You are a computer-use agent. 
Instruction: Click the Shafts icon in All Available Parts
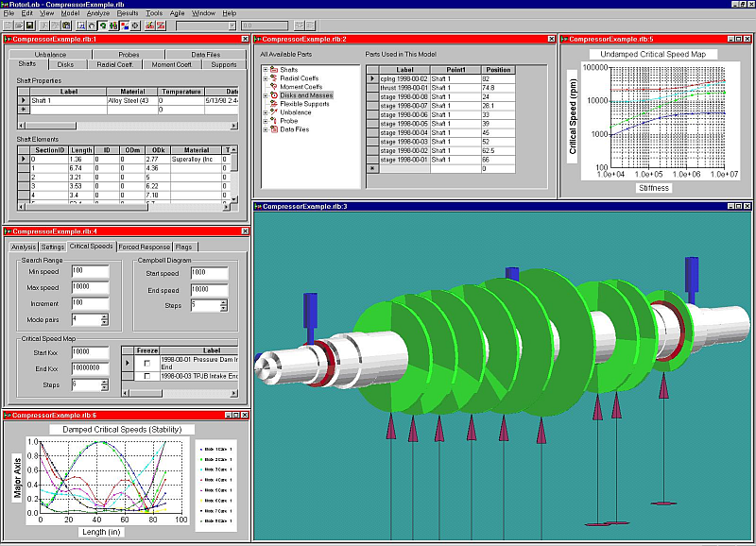[274, 70]
